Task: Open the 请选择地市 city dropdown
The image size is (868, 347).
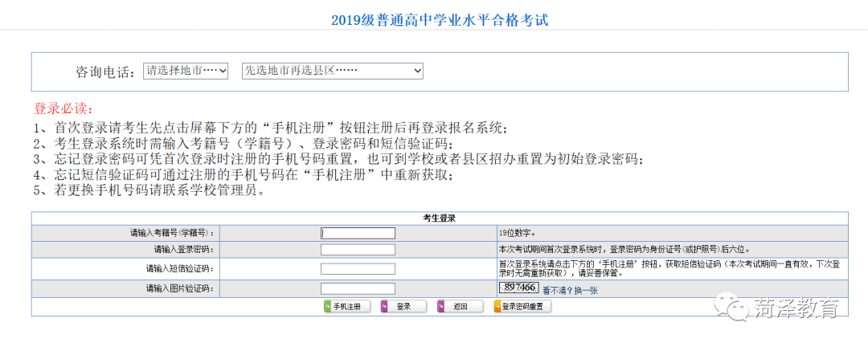Action: pyautogui.click(x=186, y=71)
